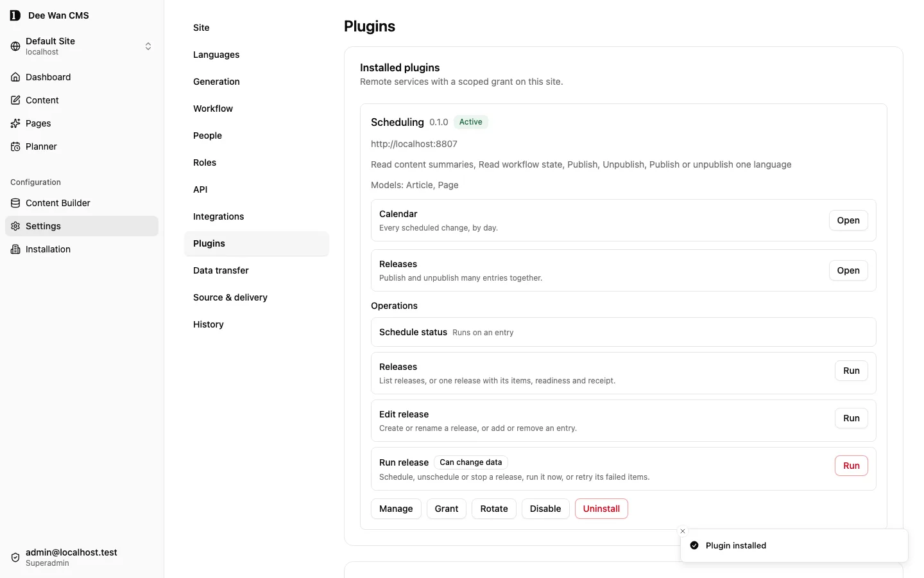924x578 pixels.
Task: Click the checkmark icon in the toast
Action: point(694,545)
